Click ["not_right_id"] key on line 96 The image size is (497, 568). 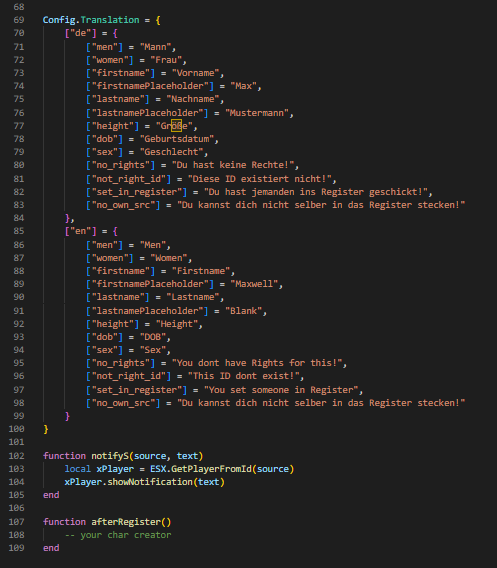[x=128, y=376]
